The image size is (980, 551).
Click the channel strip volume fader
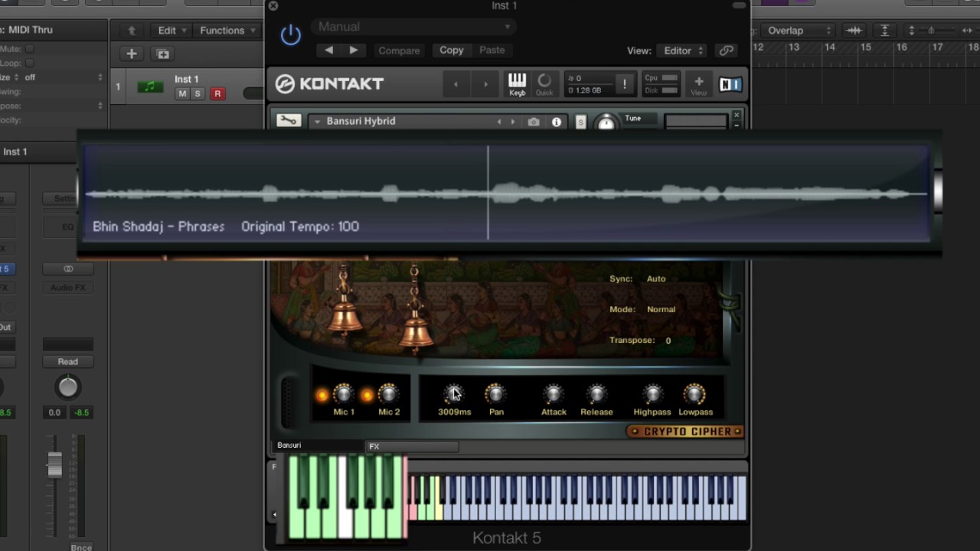54,465
